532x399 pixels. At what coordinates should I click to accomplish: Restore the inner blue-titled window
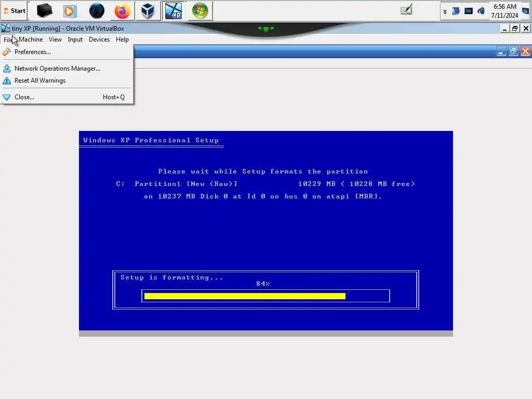(513, 51)
